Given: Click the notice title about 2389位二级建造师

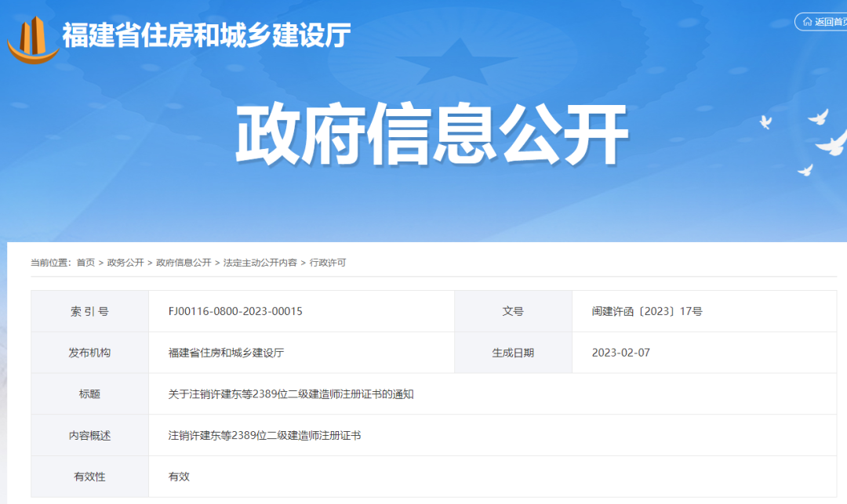Looking at the screenshot, I should [291, 394].
